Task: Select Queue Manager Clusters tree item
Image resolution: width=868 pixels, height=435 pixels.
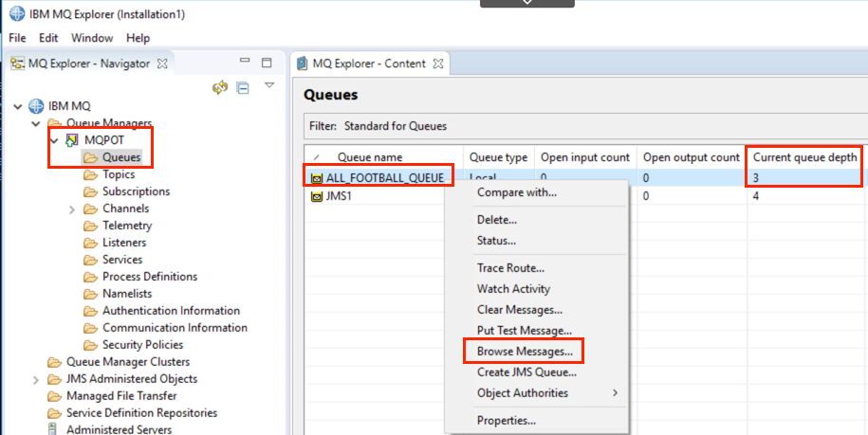Action: tap(128, 363)
